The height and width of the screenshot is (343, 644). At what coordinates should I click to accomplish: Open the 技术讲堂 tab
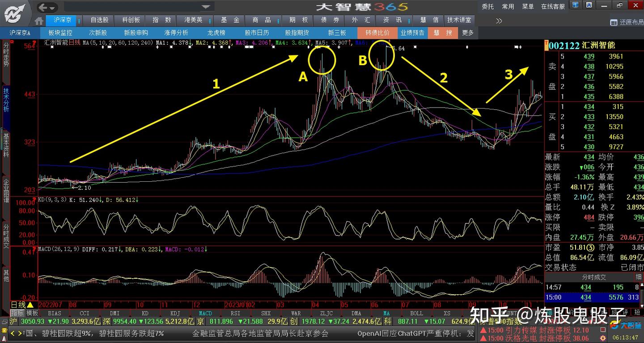(x=459, y=20)
